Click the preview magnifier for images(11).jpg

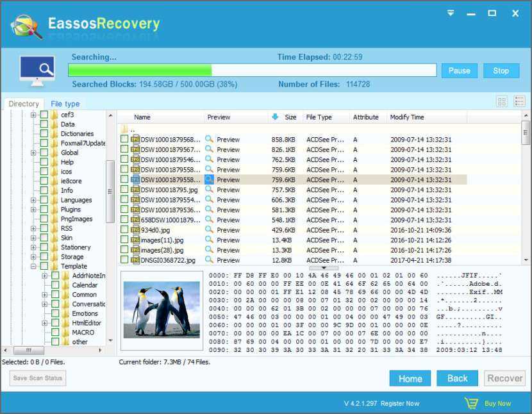(x=209, y=240)
